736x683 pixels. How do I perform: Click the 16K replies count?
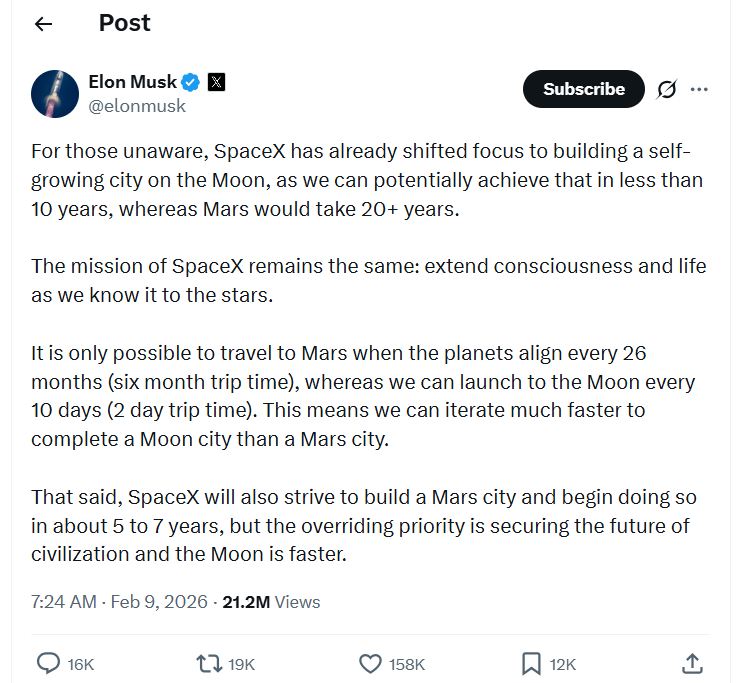pyautogui.click(x=81, y=664)
